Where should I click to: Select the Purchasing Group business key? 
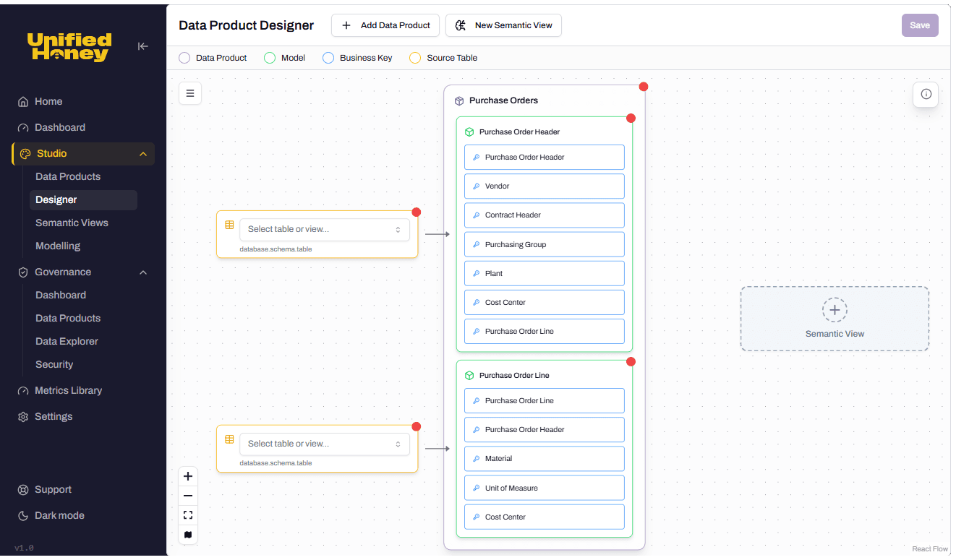(545, 245)
